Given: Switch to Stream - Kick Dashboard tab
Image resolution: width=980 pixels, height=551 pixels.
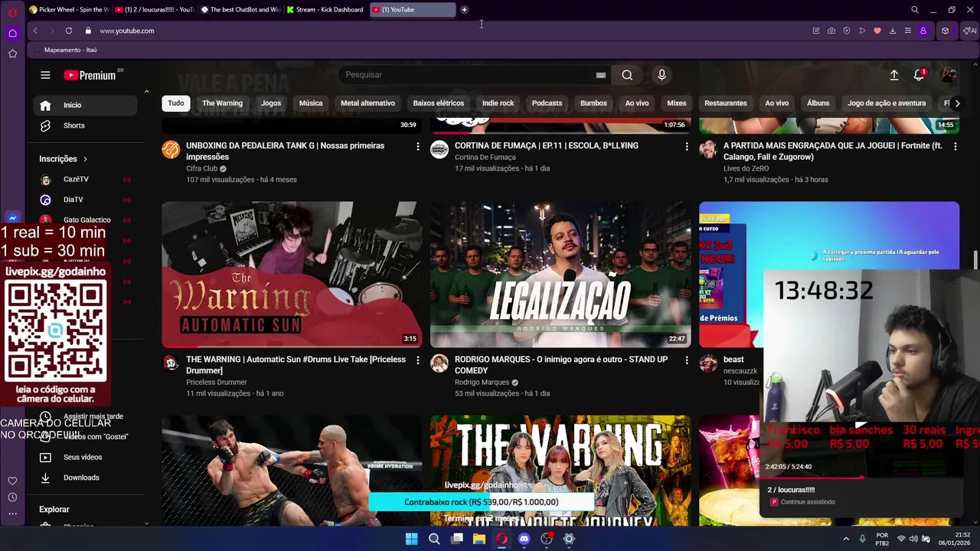Looking at the screenshot, I should (x=325, y=10).
